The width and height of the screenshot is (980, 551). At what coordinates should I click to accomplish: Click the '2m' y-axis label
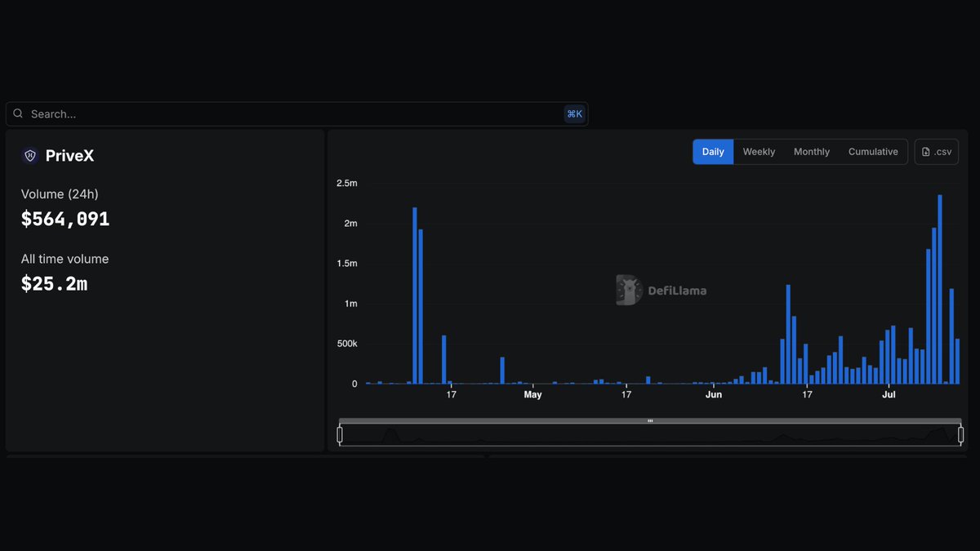point(350,224)
